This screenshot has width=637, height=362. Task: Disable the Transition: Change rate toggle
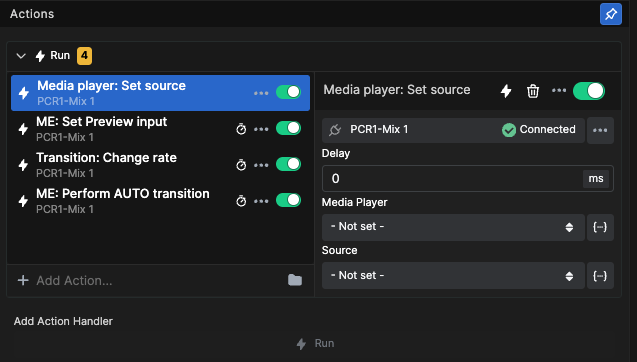click(x=288, y=164)
